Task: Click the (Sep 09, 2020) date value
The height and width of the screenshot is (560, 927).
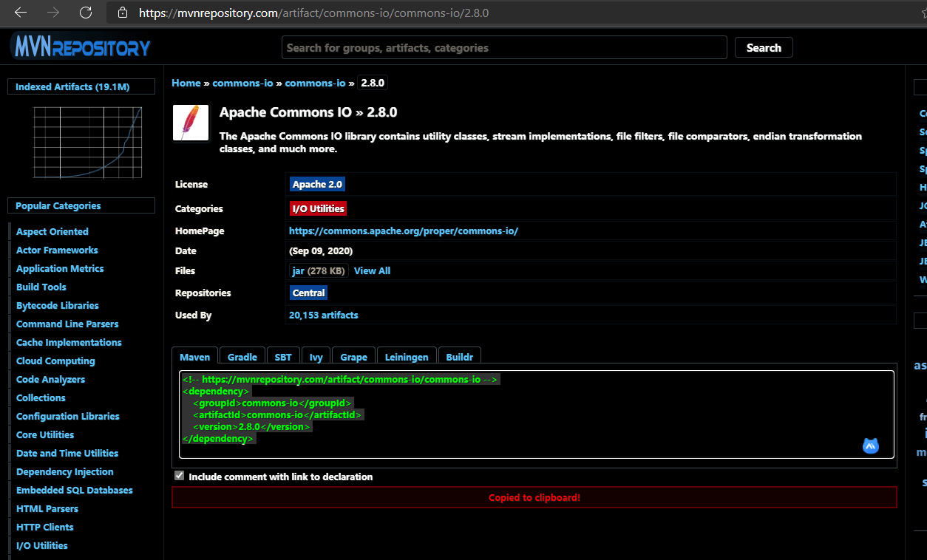Action: point(321,251)
